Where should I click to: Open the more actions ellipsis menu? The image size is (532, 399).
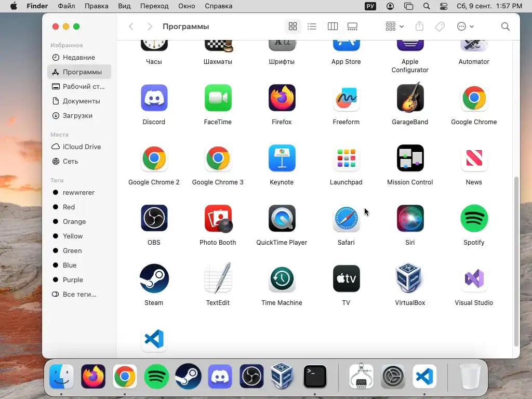pos(465,26)
